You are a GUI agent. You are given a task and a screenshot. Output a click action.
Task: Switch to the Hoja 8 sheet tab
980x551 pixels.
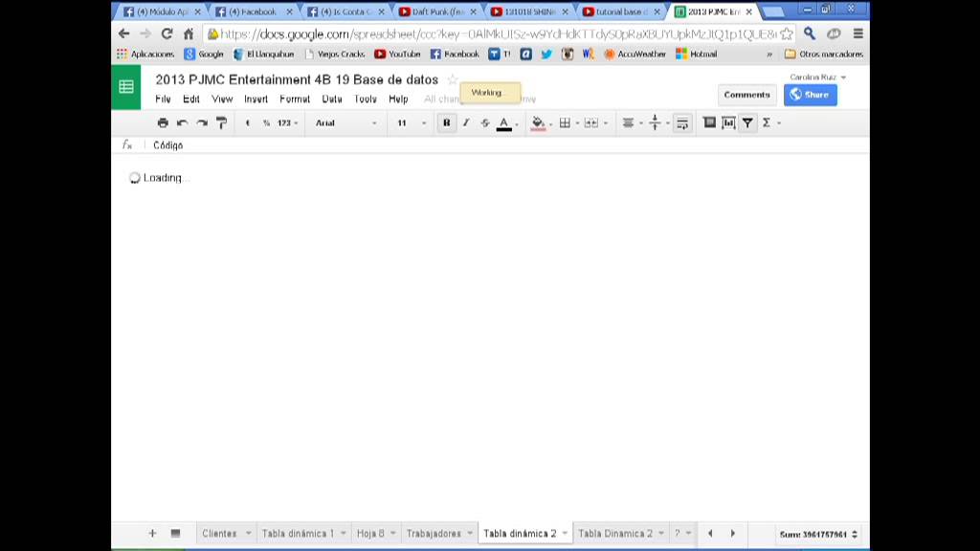coord(370,534)
